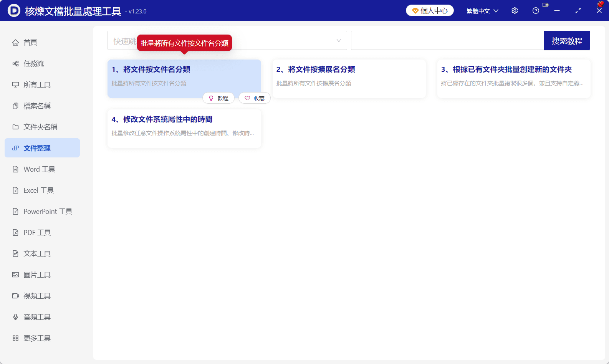Go to 首頁 in the sidebar
609x364 pixels.
click(x=42, y=42)
